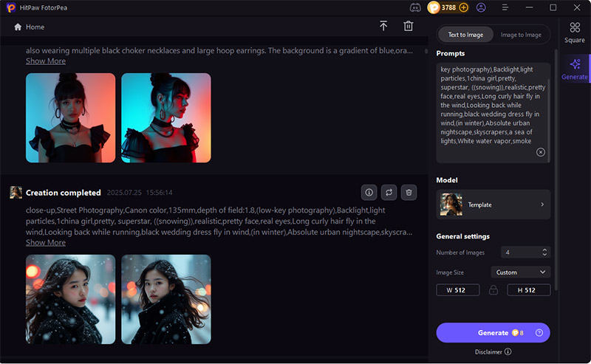Open left snowing girl close-up image
This screenshot has width=591, height=364.
pos(70,299)
